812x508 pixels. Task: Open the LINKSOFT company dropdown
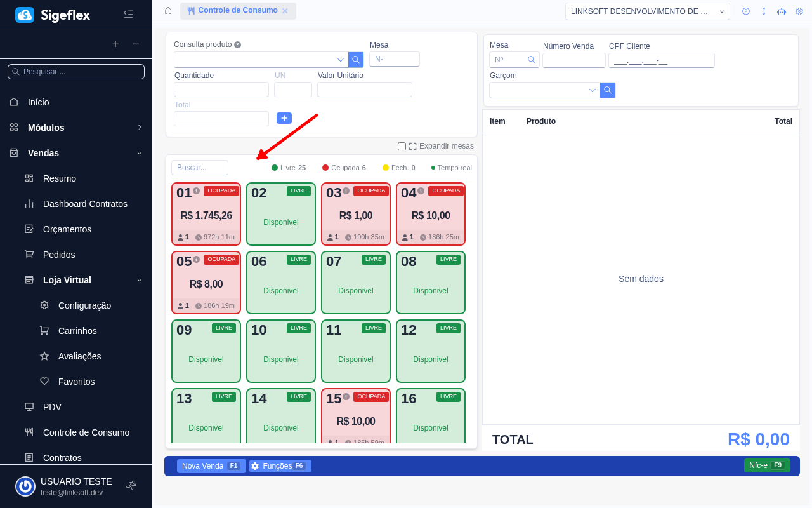point(647,11)
